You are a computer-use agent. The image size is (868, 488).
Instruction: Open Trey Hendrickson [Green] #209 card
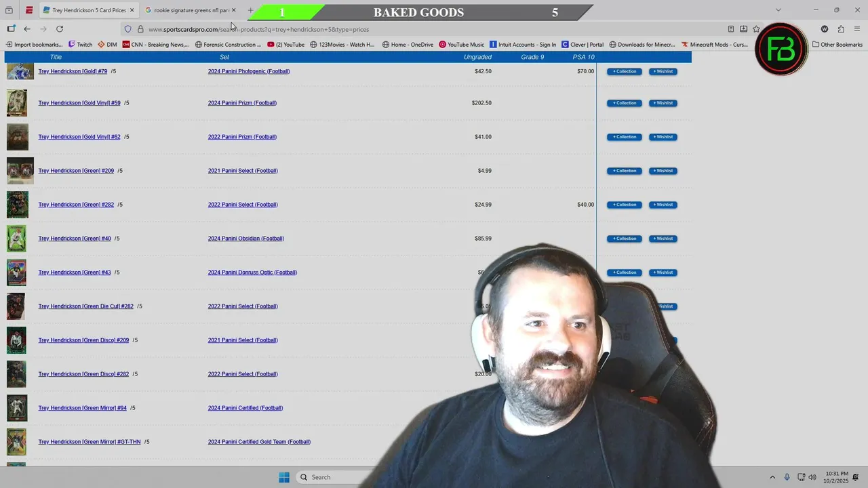click(x=76, y=171)
